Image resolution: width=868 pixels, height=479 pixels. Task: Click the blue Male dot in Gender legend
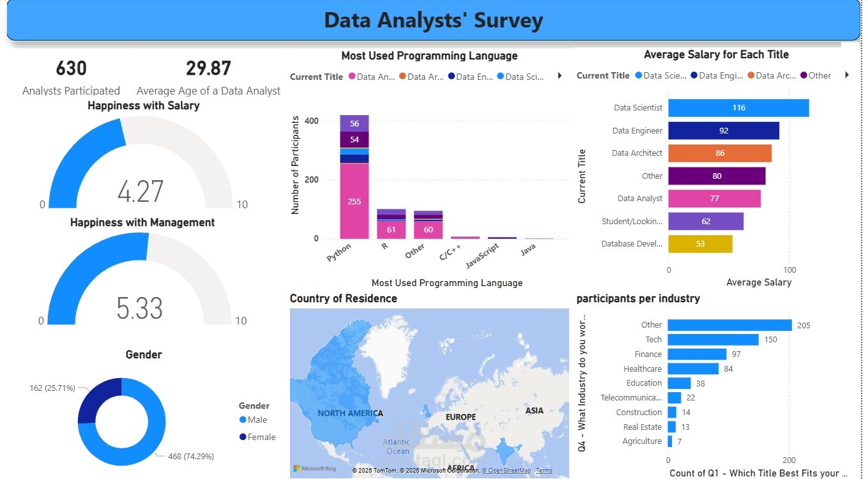point(244,420)
